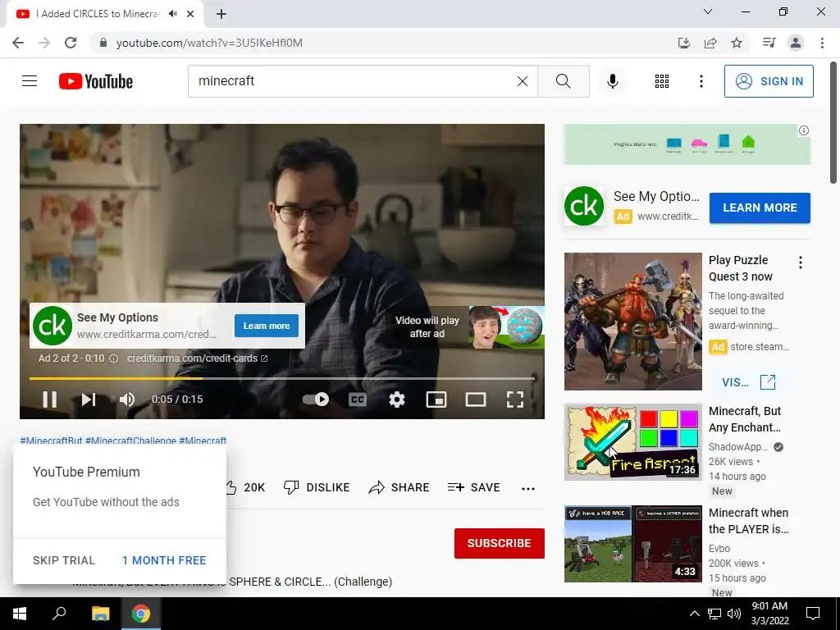Screen dimensions: 840x630
Task: Mute the video volume speaker icon
Action: [x=127, y=399]
